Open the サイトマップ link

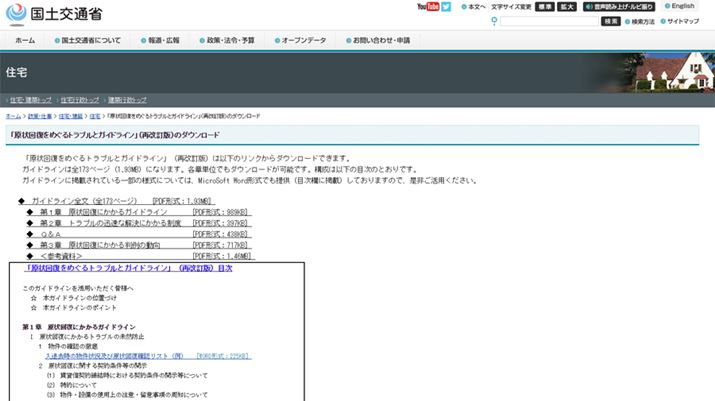coord(683,21)
